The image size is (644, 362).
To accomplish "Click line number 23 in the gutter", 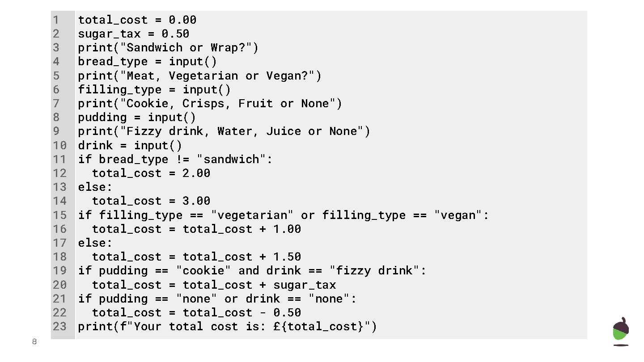I will [59, 327].
